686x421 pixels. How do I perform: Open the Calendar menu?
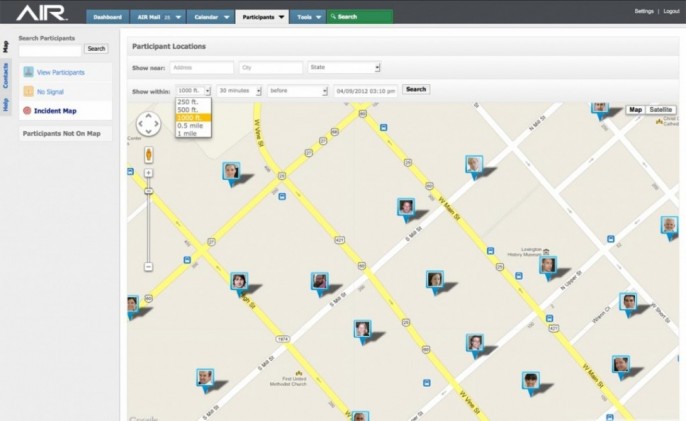click(210, 17)
